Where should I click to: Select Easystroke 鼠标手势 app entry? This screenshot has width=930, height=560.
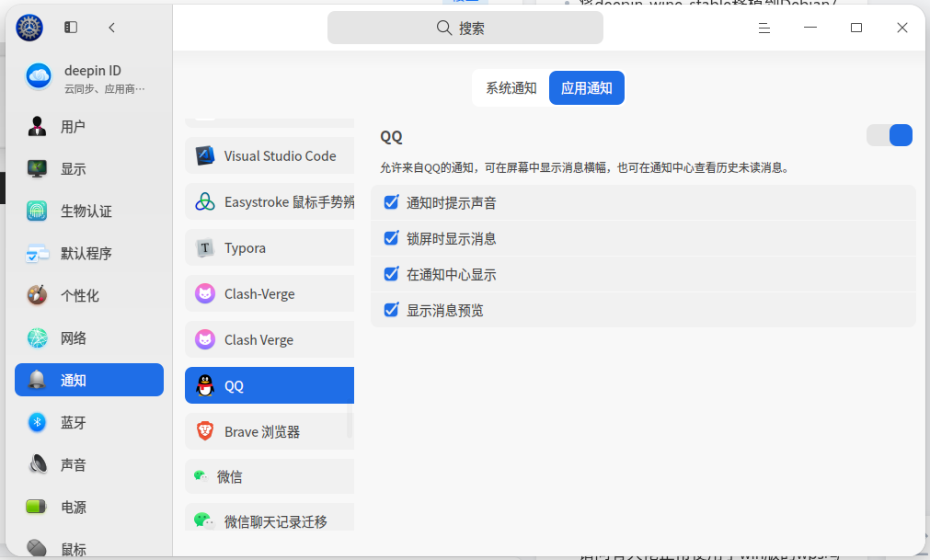click(270, 201)
